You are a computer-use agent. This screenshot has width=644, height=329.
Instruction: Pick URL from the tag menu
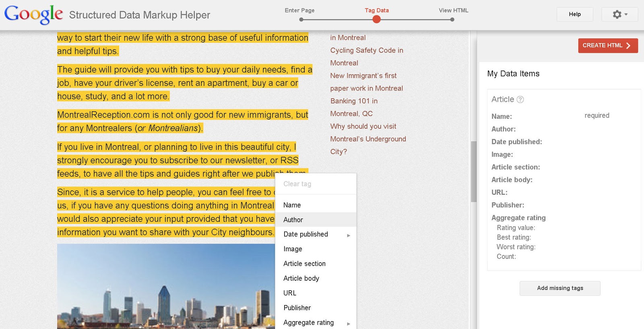[x=316, y=293]
